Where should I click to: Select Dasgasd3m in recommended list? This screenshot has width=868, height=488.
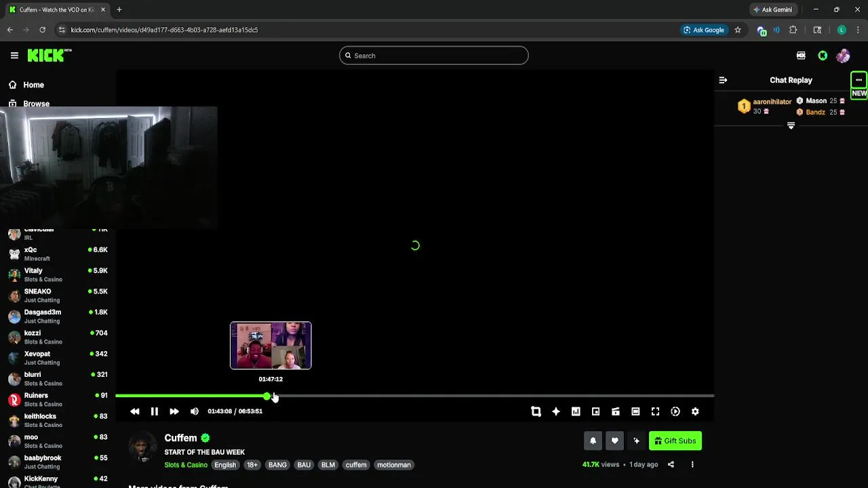coord(58,317)
